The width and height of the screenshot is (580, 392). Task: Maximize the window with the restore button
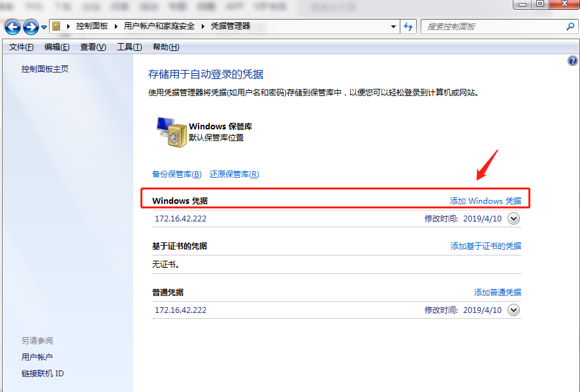(540, 4)
